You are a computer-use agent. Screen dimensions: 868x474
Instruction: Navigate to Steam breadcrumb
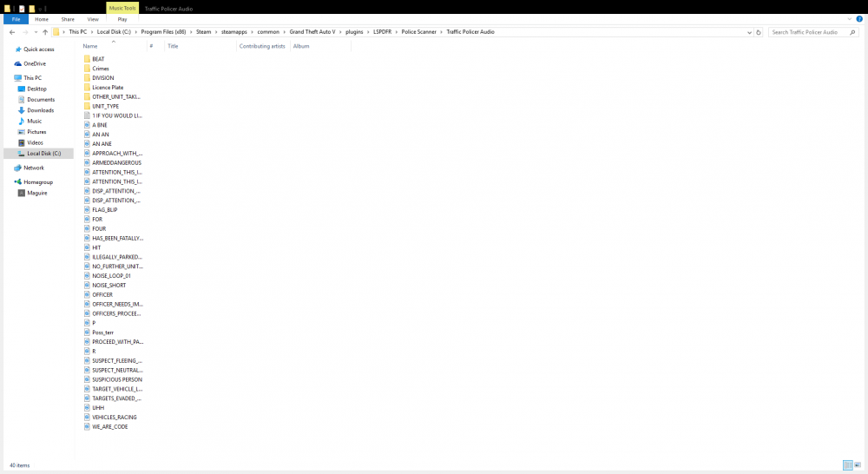coord(204,32)
